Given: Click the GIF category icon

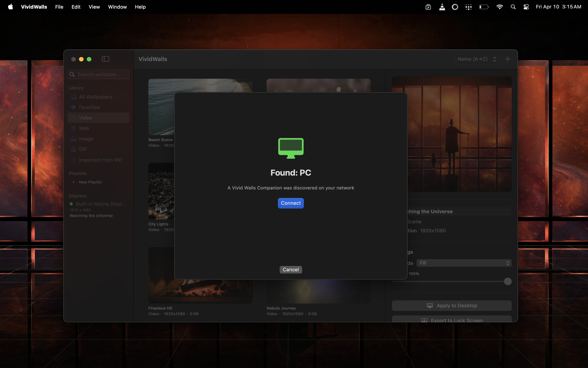Looking at the screenshot, I should [73, 149].
